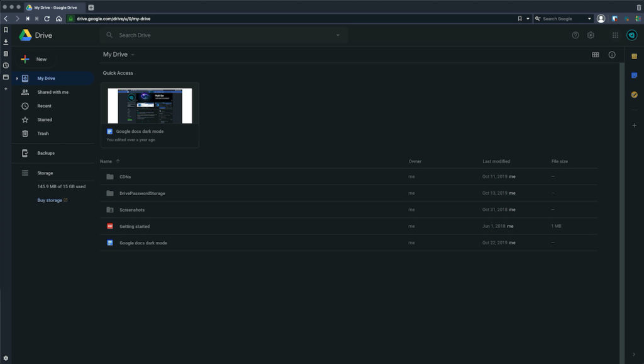Open the Search Drive options dropdown
The width and height of the screenshot is (644, 364).
coord(338,35)
